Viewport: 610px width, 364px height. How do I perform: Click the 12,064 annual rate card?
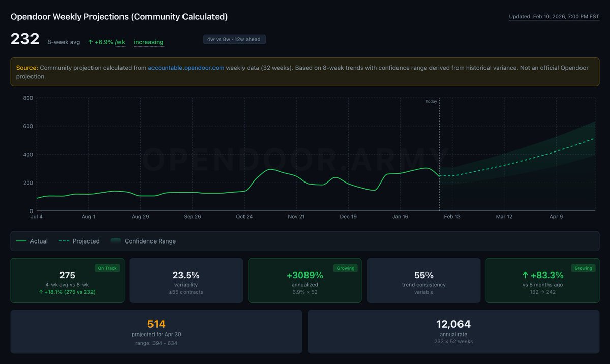coord(454,331)
